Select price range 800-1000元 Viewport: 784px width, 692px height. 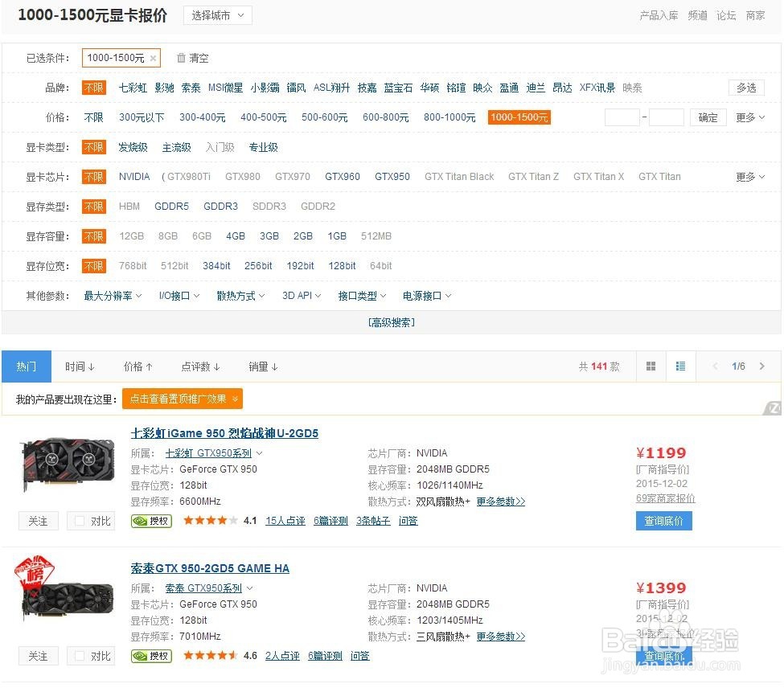coord(449,117)
